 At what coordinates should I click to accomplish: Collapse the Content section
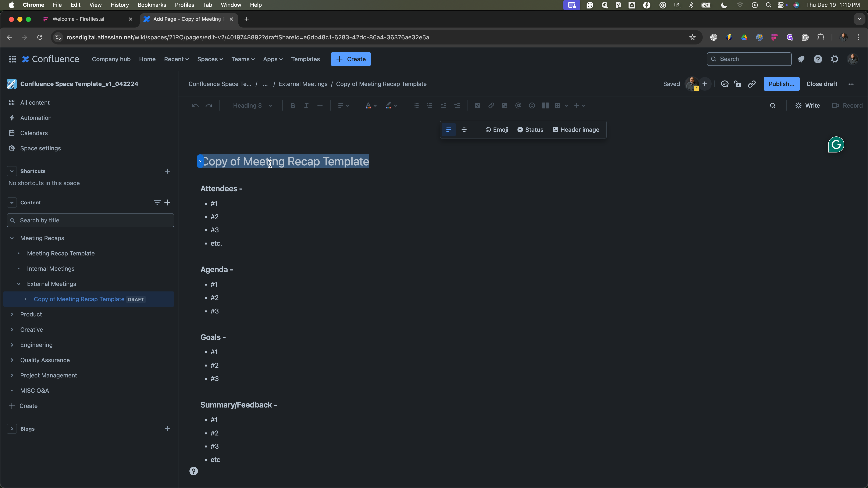[12, 202]
